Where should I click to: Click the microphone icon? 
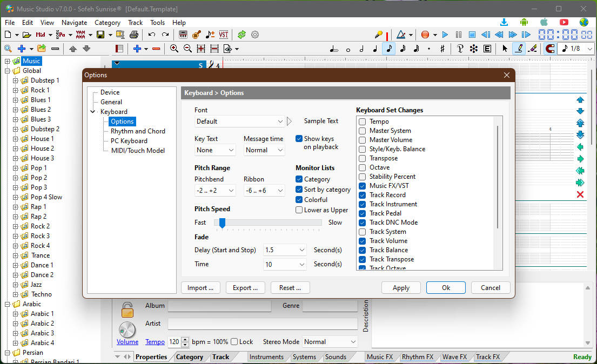click(x=379, y=35)
